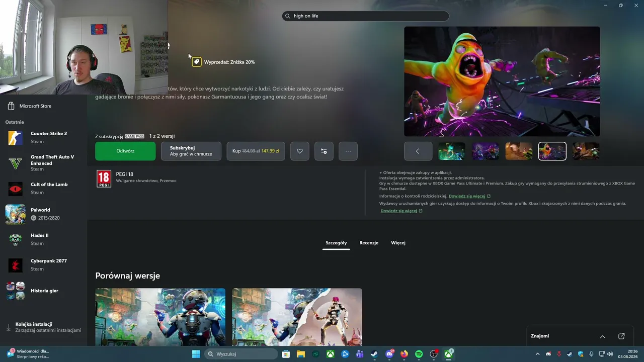Open the second version card with the pink-haired character
The image size is (644, 362).
[x=297, y=317]
